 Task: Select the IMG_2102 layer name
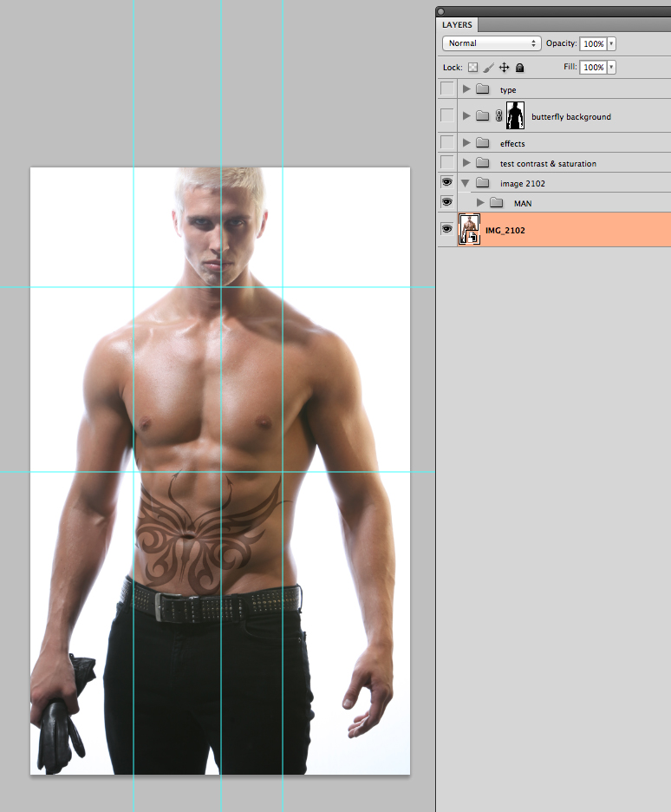(505, 231)
